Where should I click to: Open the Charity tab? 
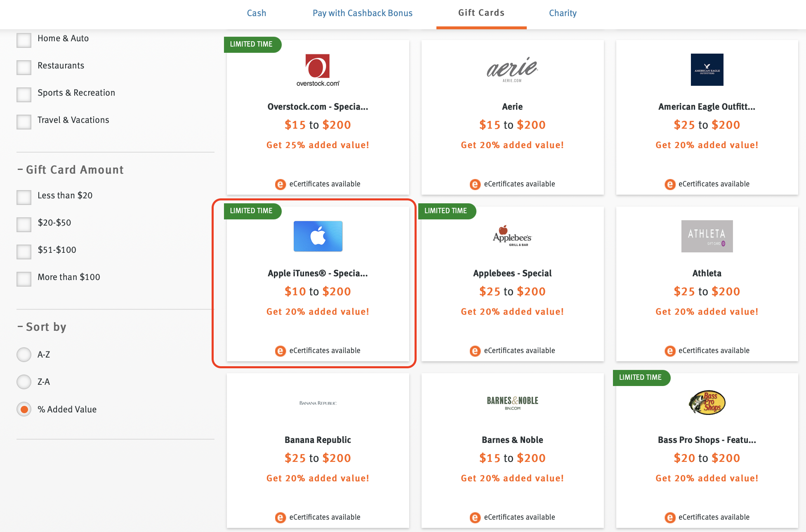[562, 13]
